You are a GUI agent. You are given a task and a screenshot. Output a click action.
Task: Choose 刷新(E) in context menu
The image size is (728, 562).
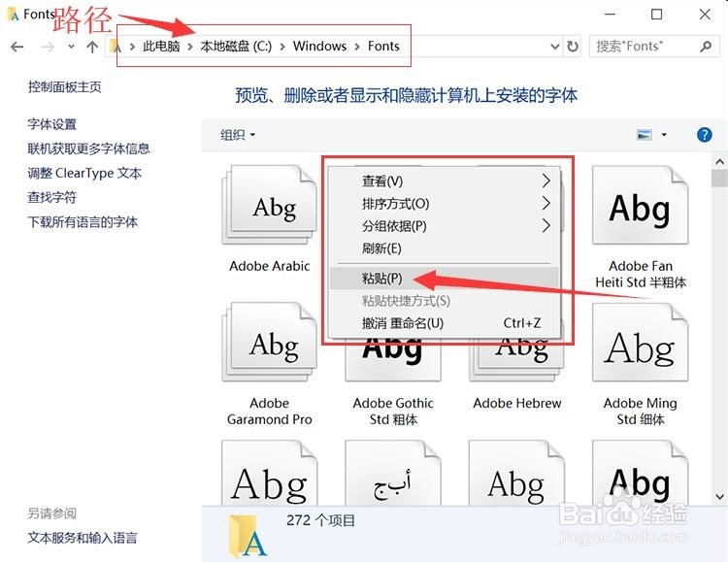point(445,248)
